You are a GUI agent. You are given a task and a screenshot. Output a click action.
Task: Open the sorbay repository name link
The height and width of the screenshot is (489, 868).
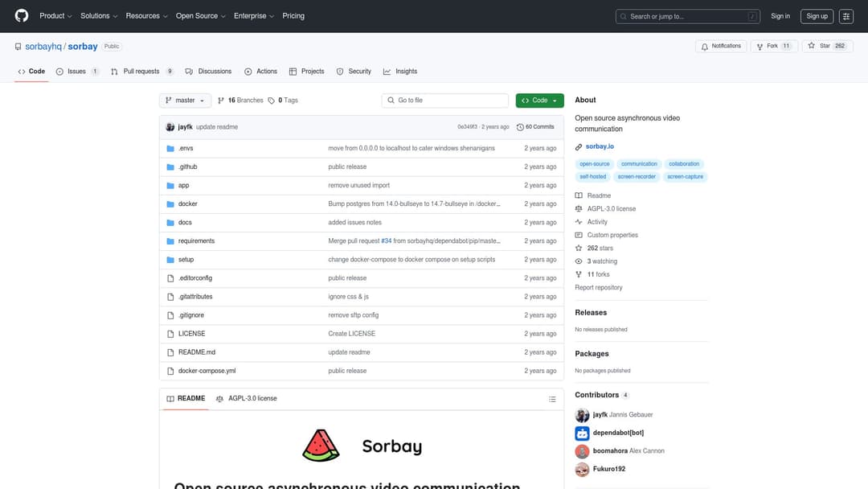click(83, 47)
